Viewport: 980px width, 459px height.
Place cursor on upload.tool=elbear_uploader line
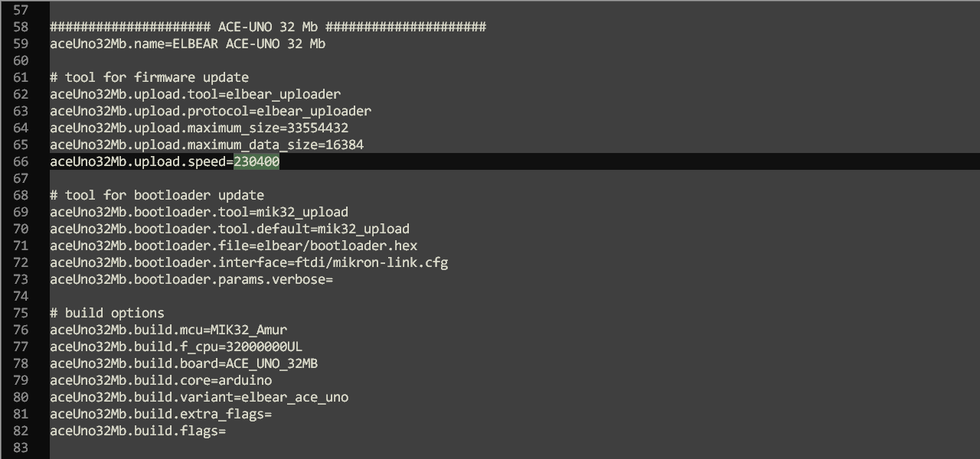pos(195,94)
